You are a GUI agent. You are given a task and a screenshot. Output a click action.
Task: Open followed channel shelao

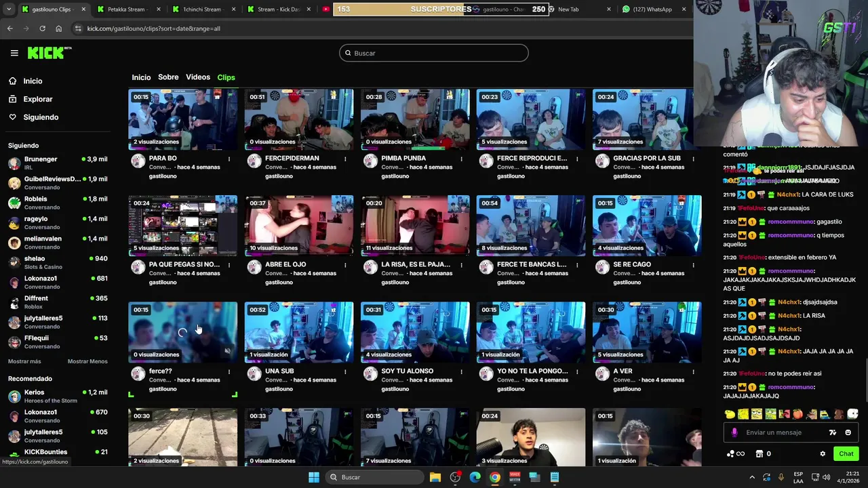tap(58, 262)
